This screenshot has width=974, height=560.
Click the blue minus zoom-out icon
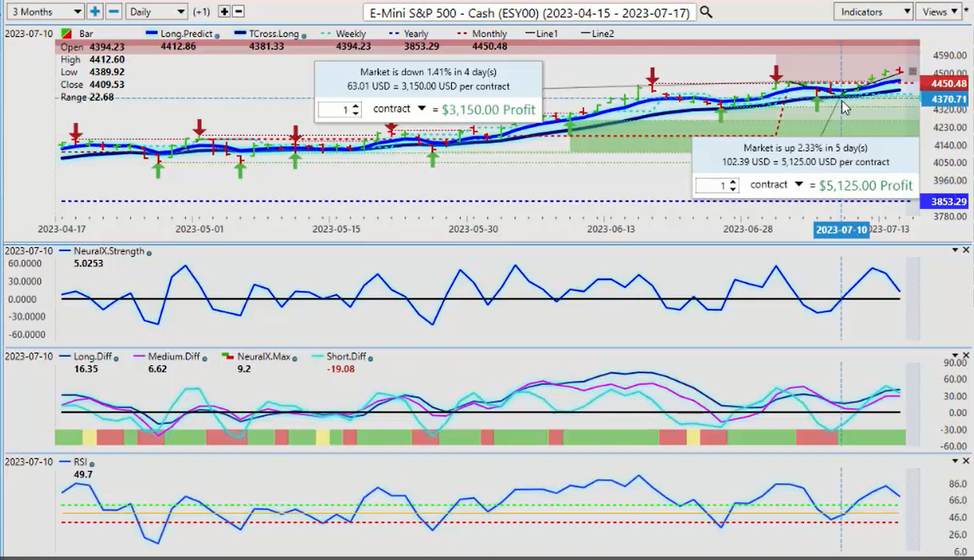114,11
